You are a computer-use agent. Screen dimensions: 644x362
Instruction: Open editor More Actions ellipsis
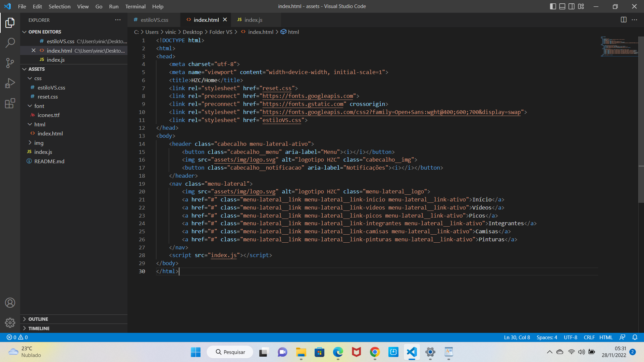click(x=634, y=20)
